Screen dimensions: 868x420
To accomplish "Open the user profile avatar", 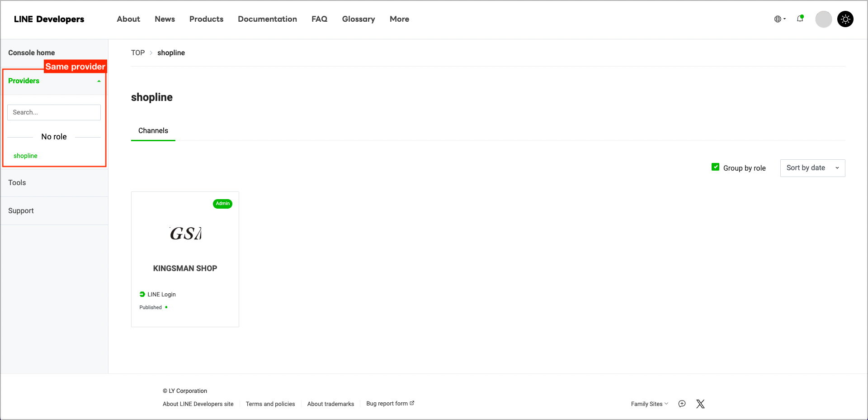I will [823, 19].
